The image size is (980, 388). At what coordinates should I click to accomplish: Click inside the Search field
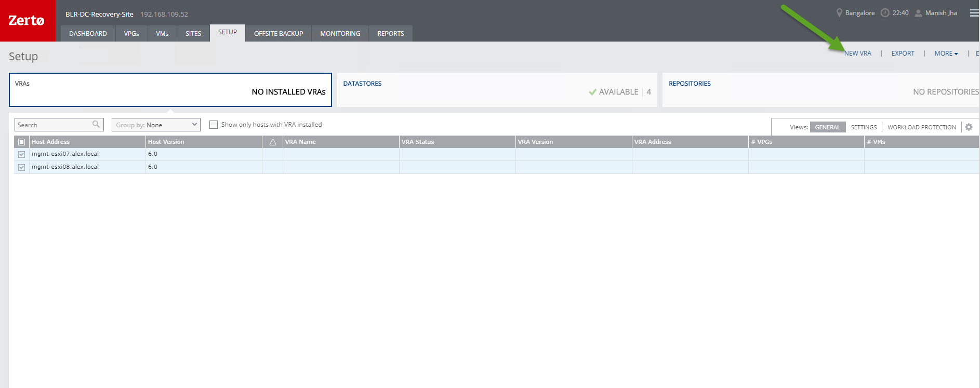[53, 125]
